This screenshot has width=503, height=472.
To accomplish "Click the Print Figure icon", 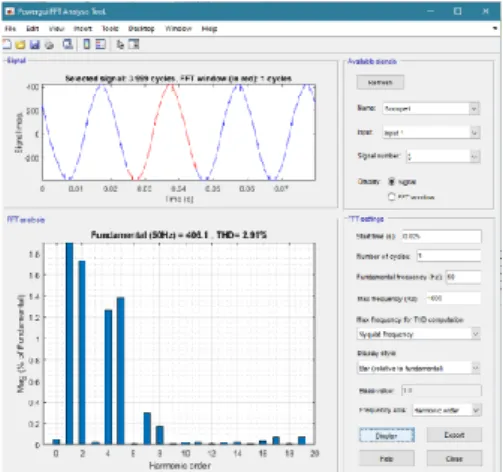I will 49,45.
